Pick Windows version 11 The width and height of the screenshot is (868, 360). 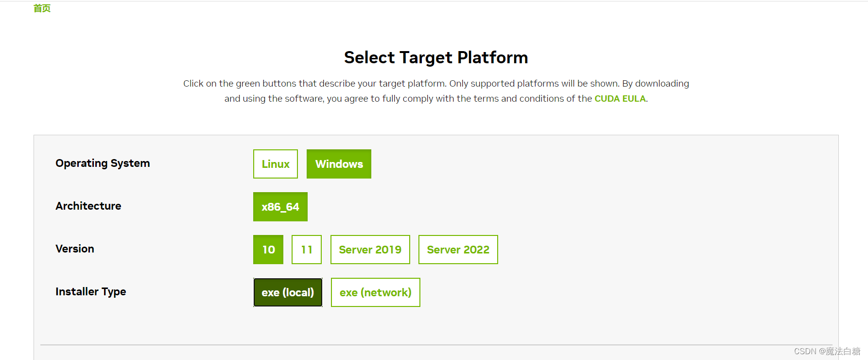point(307,250)
